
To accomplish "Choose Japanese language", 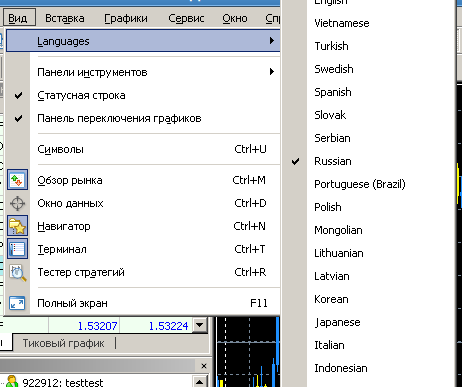I will [337, 322].
